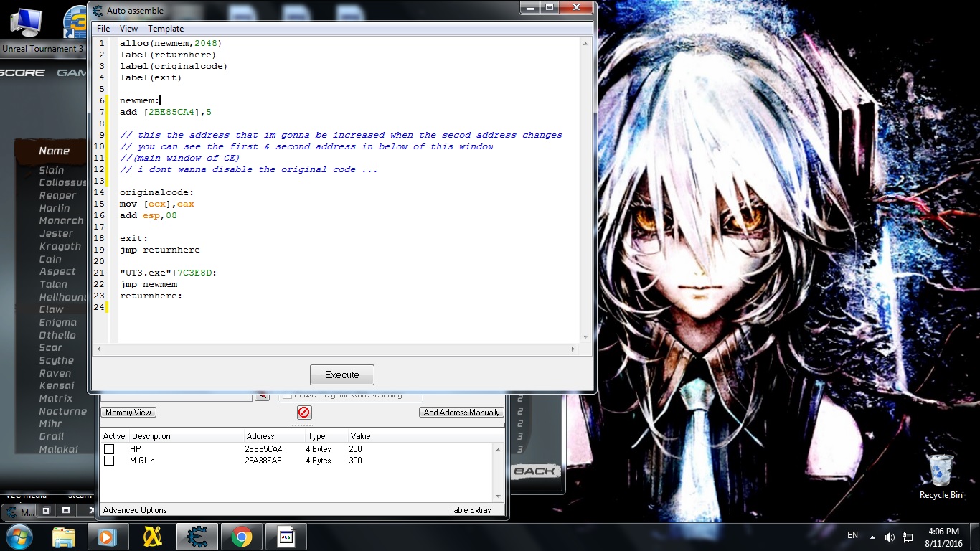This screenshot has width=980, height=551.
Task: Open the Windows Start menu
Action: [19, 537]
